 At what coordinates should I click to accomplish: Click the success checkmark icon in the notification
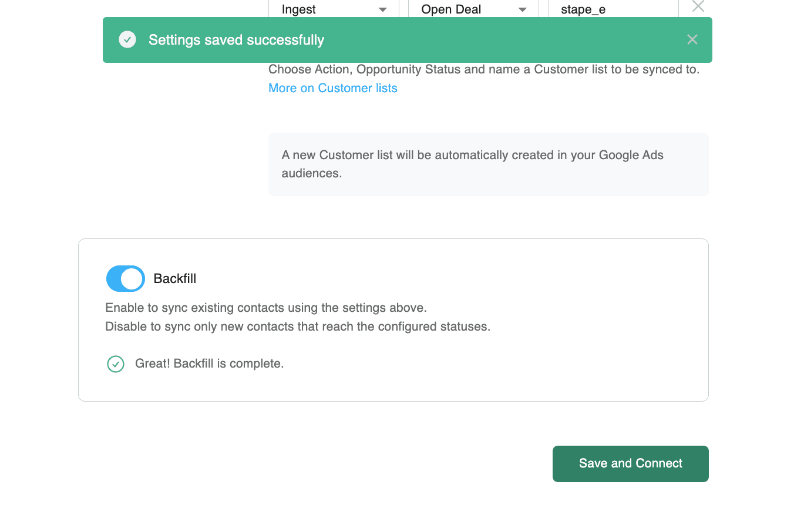click(x=127, y=39)
